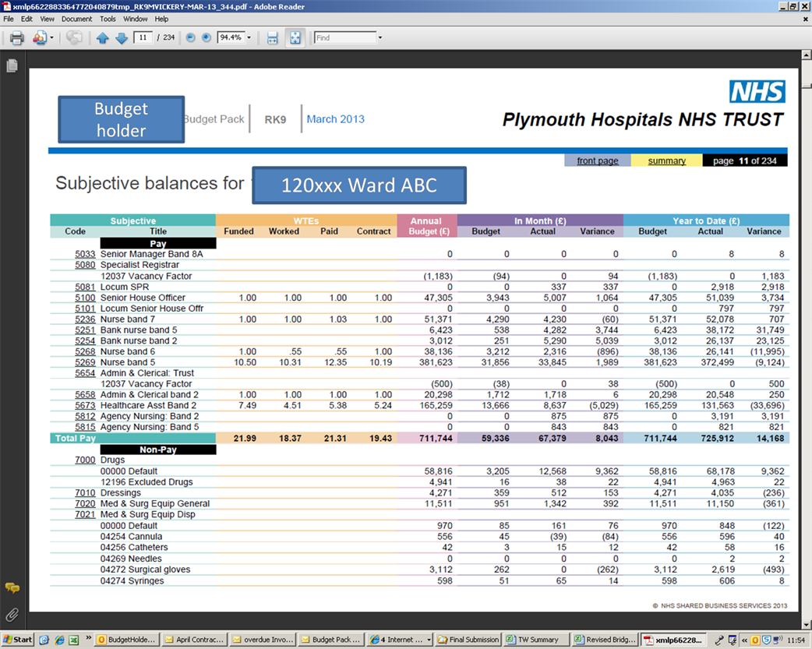This screenshot has width=812, height=649.
Task: Go to previous page with up arrow
Action: (x=103, y=38)
